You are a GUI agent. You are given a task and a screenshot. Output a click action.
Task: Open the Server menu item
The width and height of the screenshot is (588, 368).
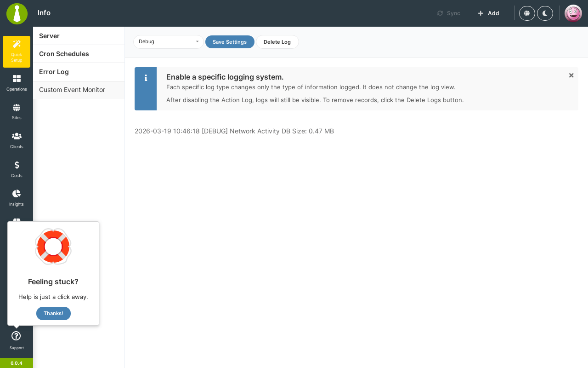tap(79, 36)
